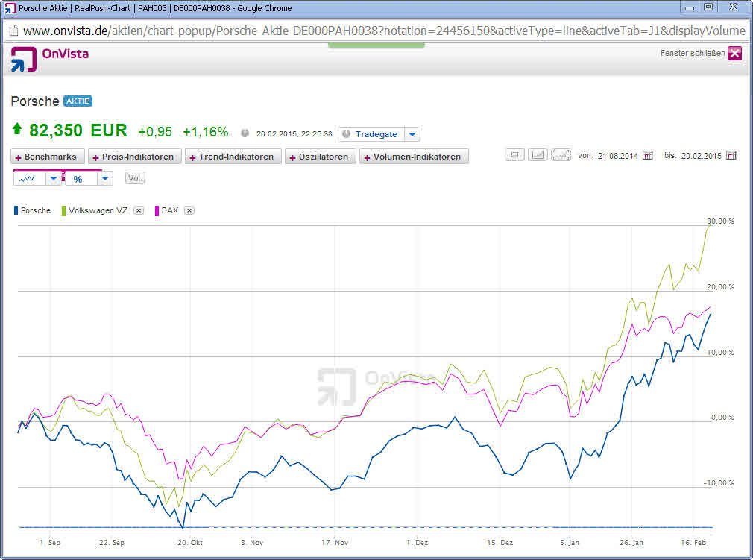The image size is (753, 560).
Task: Expand Benchmarks options
Action: [47, 157]
